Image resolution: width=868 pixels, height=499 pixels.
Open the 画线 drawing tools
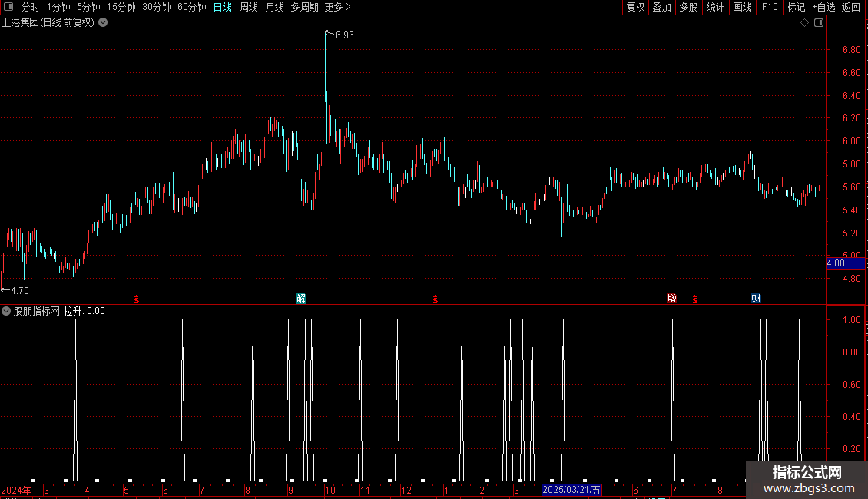[742, 7]
